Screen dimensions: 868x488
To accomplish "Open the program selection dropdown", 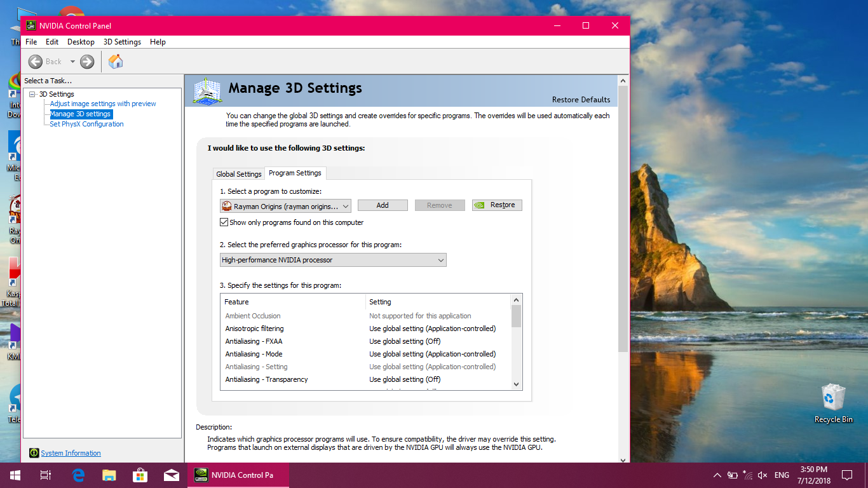I will (x=285, y=206).
